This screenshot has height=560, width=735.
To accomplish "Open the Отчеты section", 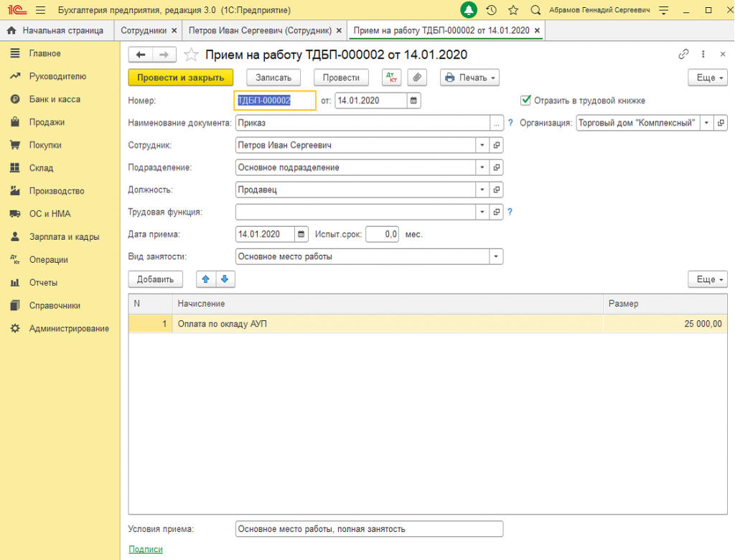I will pos(43,282).
